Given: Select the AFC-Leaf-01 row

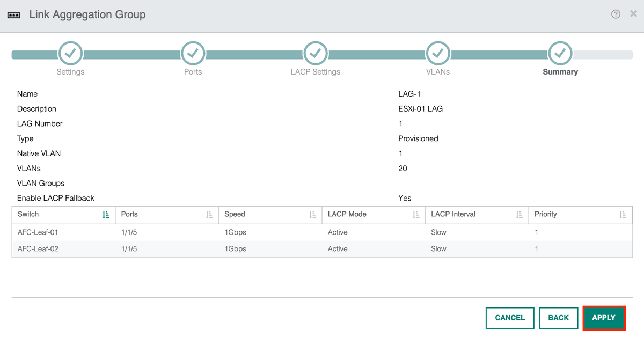Looking at the screenshot, I should click(x=215, y=232).
